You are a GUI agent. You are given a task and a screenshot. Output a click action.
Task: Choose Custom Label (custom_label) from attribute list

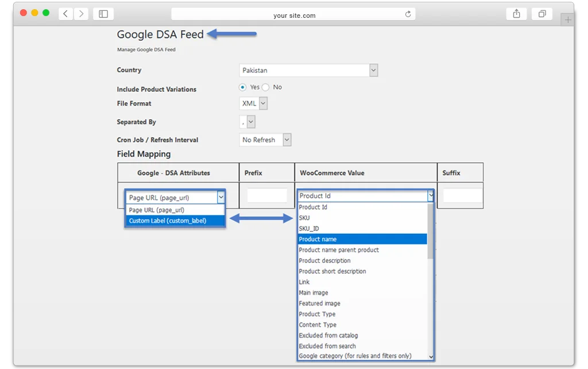(x=175, y=220)
